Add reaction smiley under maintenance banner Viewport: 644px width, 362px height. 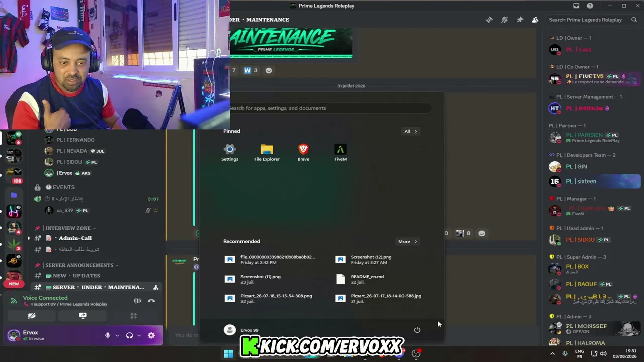(269, 70)
